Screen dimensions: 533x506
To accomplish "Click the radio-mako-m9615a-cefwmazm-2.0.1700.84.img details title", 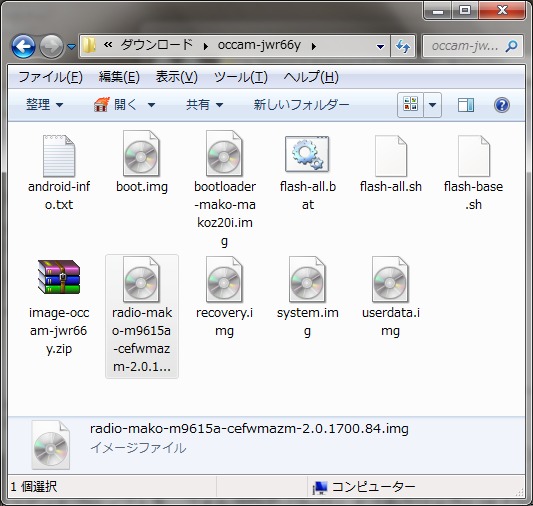I will coord(249,429).
